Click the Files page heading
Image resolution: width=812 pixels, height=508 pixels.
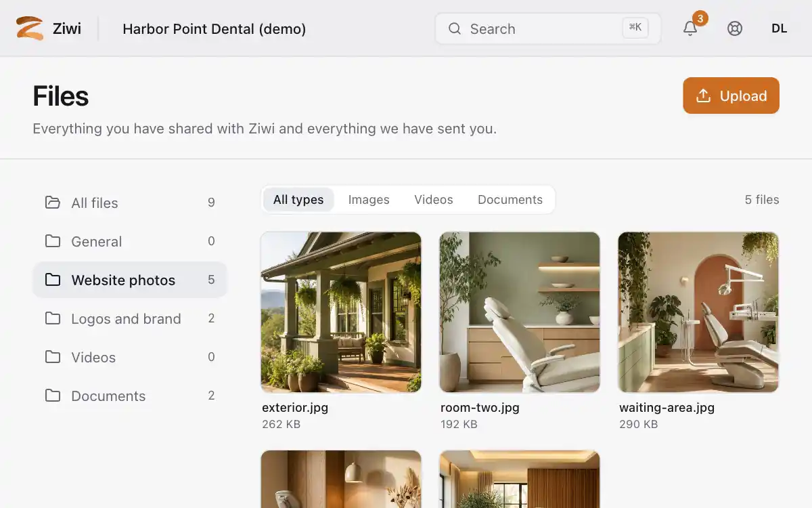pyautogui.click(x=61, y=96)
